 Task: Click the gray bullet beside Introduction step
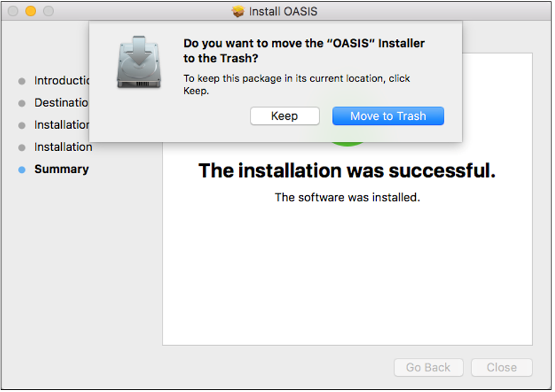coord(21,81)
